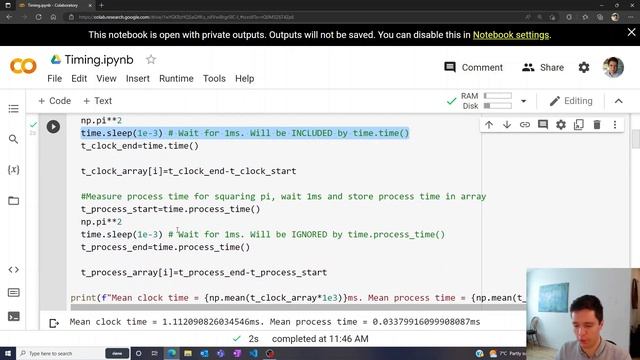640x360 pixels.
Task: Click the horizontal scrollbar under the code
Action: click(x=298, y=307)
